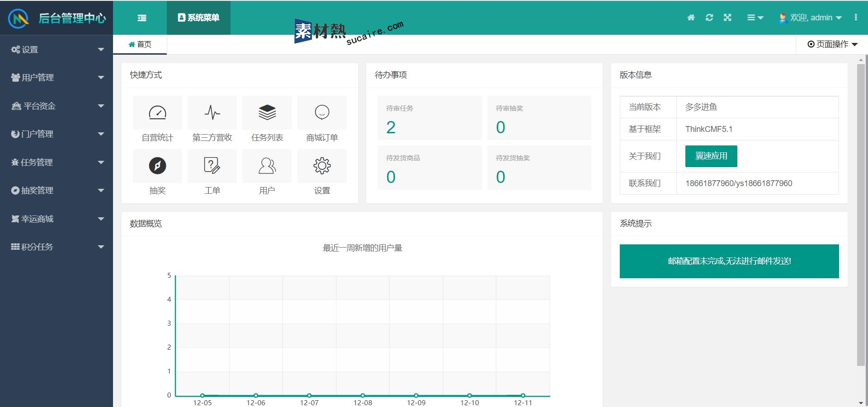Open the 用户 shortcut icon
Screen dimensions: 868x407
coord(267,166)
